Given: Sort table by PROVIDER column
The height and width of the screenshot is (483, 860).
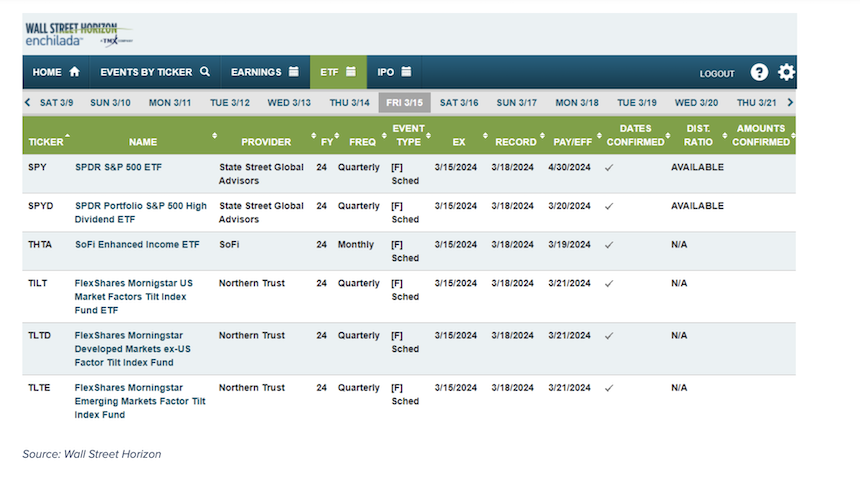Looking at the screenshot, I should coord(266,142).
